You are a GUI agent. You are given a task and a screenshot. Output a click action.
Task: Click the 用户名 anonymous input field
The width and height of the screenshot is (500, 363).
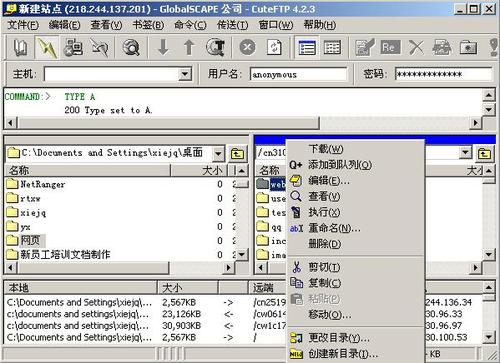[299, 74]
